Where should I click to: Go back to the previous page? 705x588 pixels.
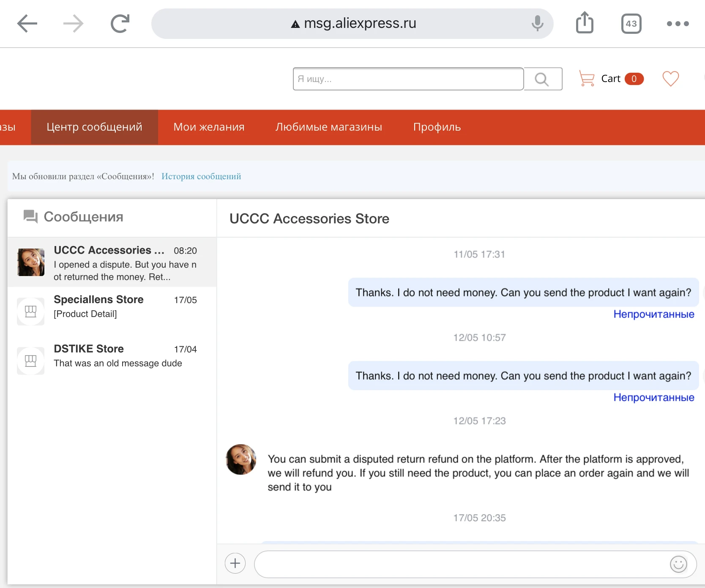click(27, 24)
